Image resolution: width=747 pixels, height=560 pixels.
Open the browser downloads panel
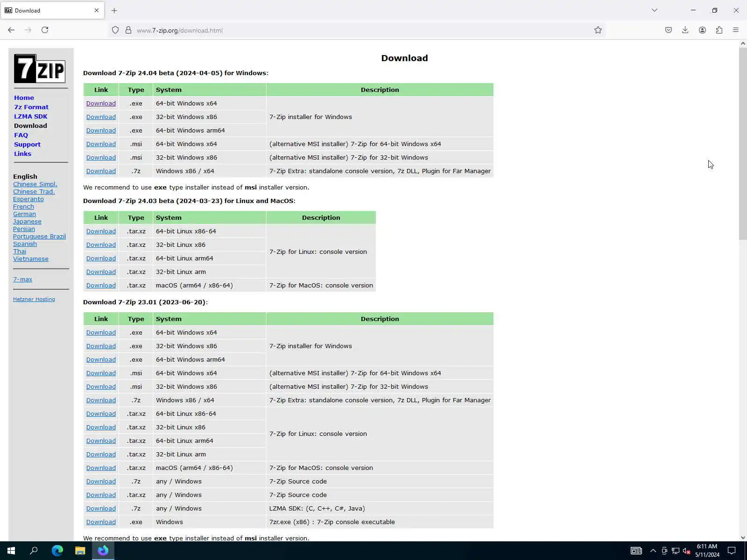pyautogui.click(x=685, y=30)
